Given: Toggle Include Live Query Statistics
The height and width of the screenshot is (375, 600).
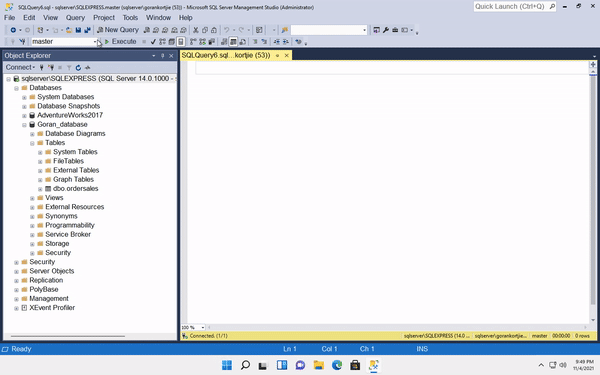Looking at the screenshot, I should point(202,41).
